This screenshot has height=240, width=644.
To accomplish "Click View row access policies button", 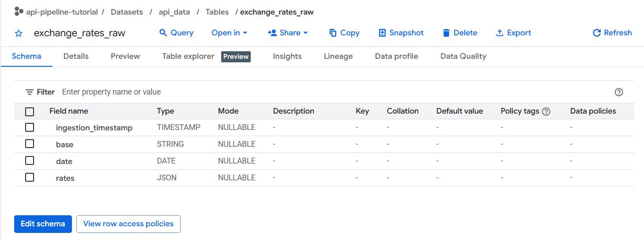I will pyautogui.click(x=128, y=224).
